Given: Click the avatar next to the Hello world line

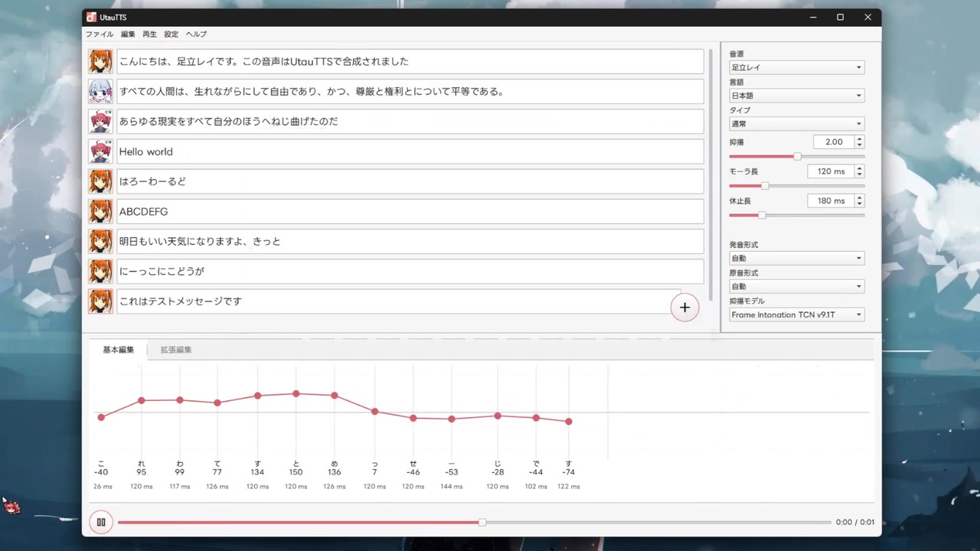Looking at the screenshot, I should 100,152.
